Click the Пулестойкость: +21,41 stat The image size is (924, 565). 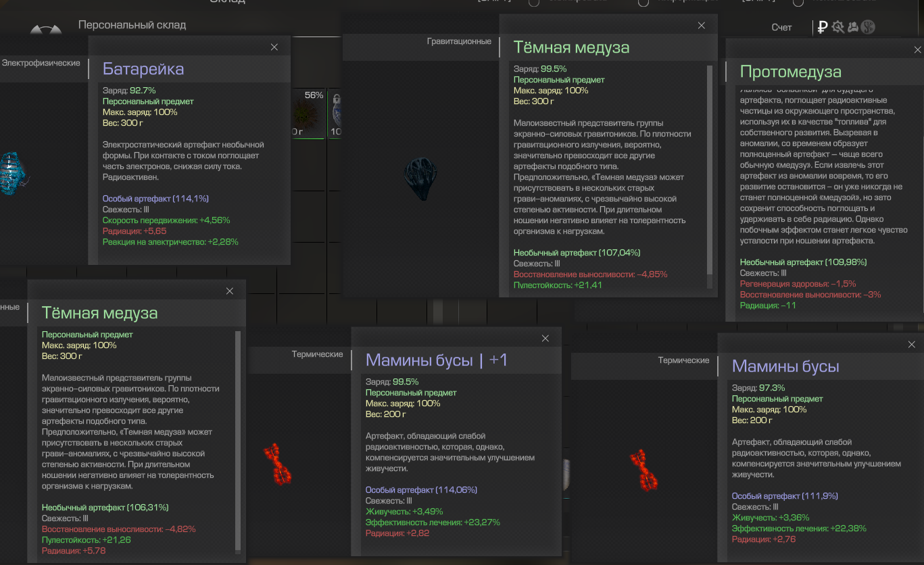click(x=558, y=285)
